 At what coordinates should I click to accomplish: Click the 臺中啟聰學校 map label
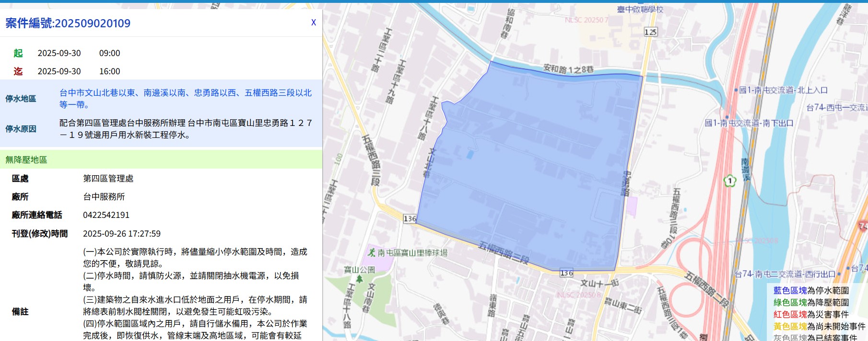[640, 9]
